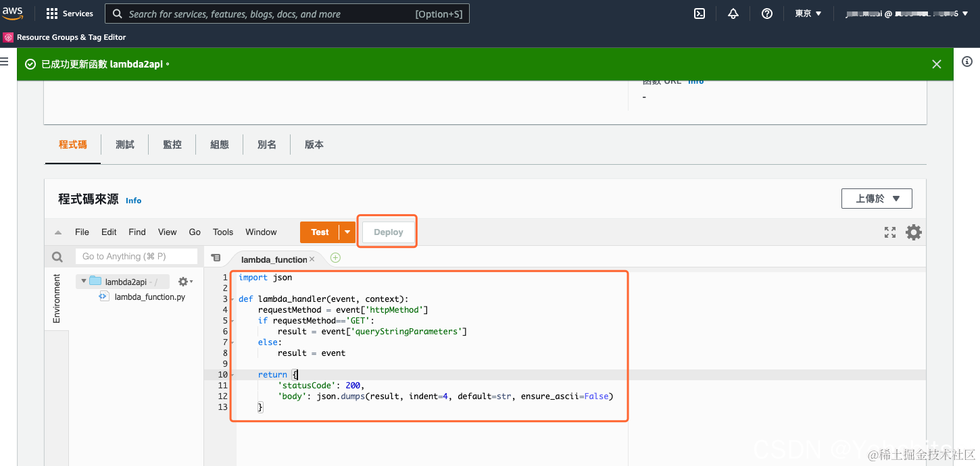Open the notifications bell
The width and height of the screenshot is (980, 466).
733,14
